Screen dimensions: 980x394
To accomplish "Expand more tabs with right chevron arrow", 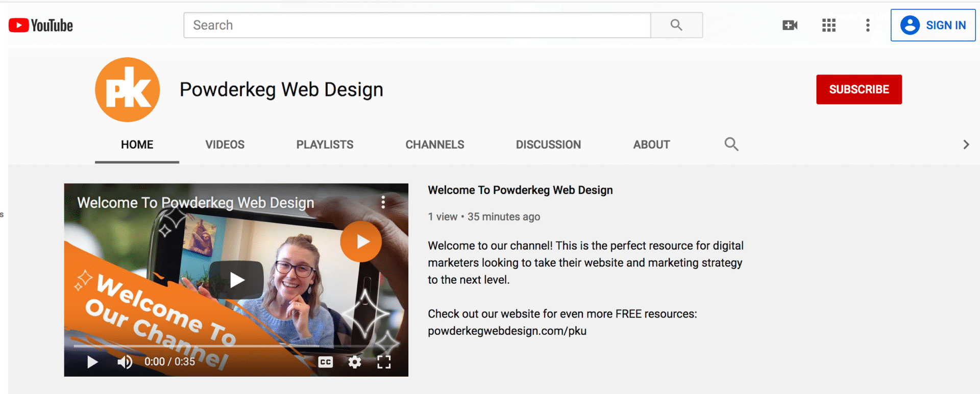I will pyautogui.click(x=966, y=144).
